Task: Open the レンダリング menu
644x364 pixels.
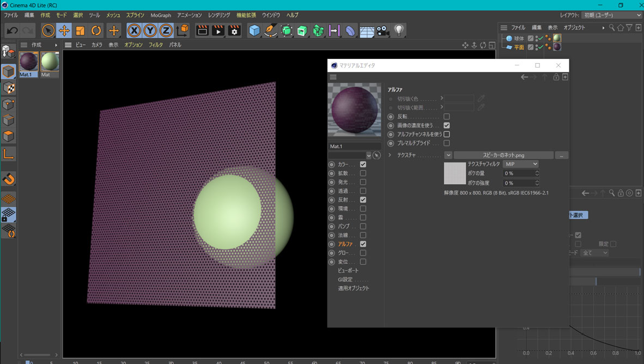Action: pyautogui.click(x=218, y=15)
